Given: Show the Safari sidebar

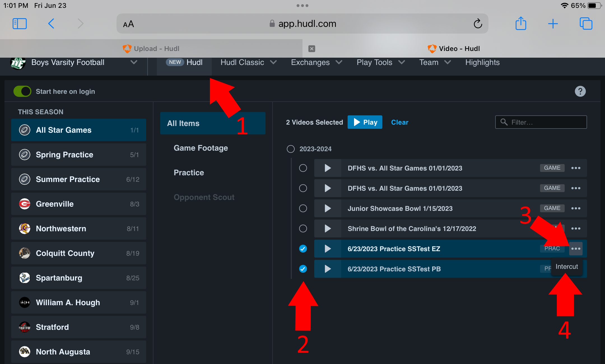Looking at the screenshot, I should click(20, 24).
